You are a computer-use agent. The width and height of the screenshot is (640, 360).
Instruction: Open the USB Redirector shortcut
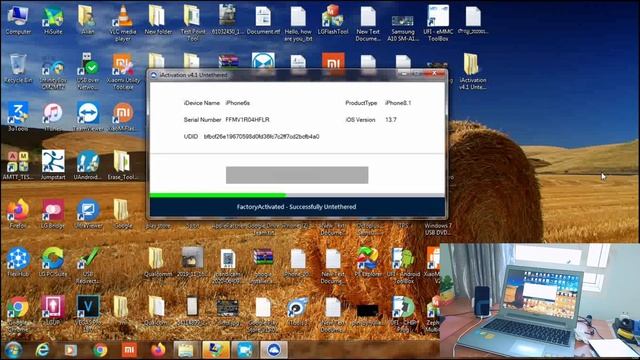tap(88, 265)
